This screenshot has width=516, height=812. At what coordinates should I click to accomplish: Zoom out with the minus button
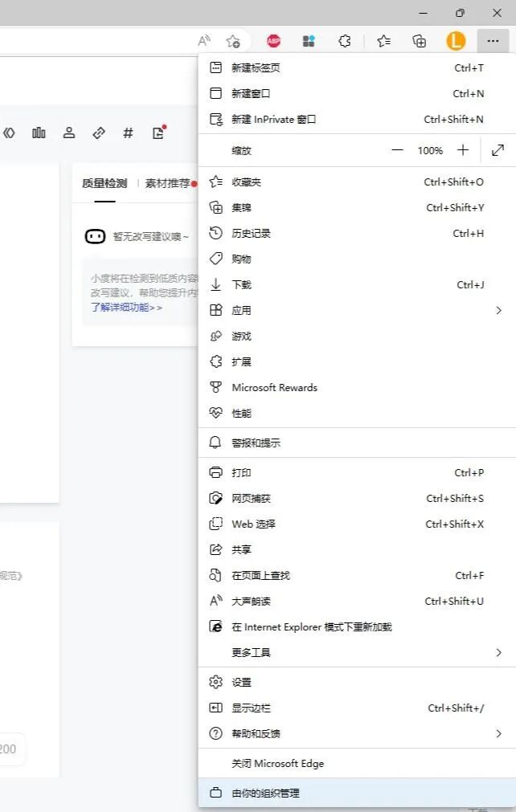point(397,150)
